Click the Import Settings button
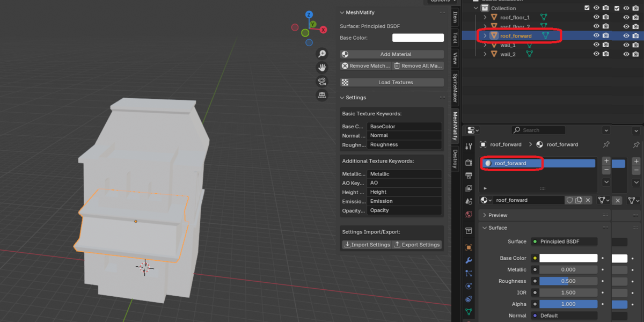The height and width of the screenshot is (322, 644). click(367, 245)
